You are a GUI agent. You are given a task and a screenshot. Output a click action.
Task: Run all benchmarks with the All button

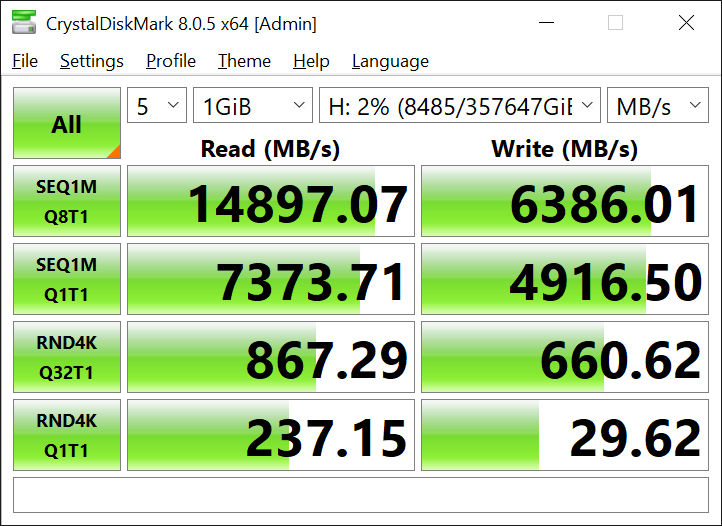coord(67,124)
